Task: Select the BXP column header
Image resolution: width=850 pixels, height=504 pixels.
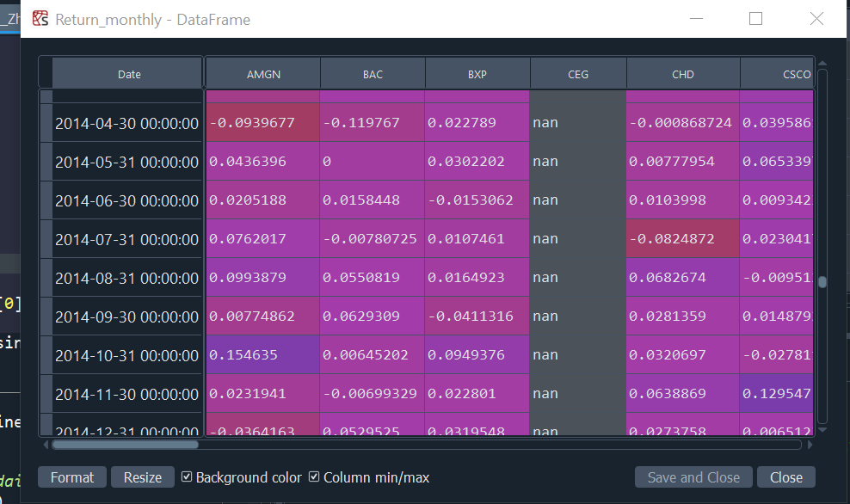Action: (477, 73)
